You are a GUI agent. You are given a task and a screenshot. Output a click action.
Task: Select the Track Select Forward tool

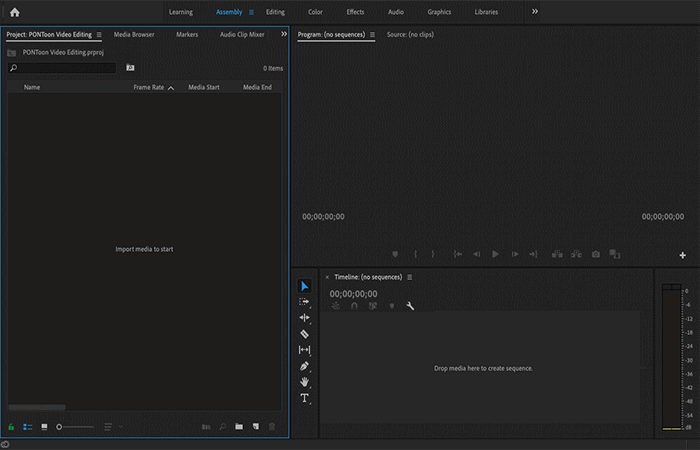(x=304, y=302)
